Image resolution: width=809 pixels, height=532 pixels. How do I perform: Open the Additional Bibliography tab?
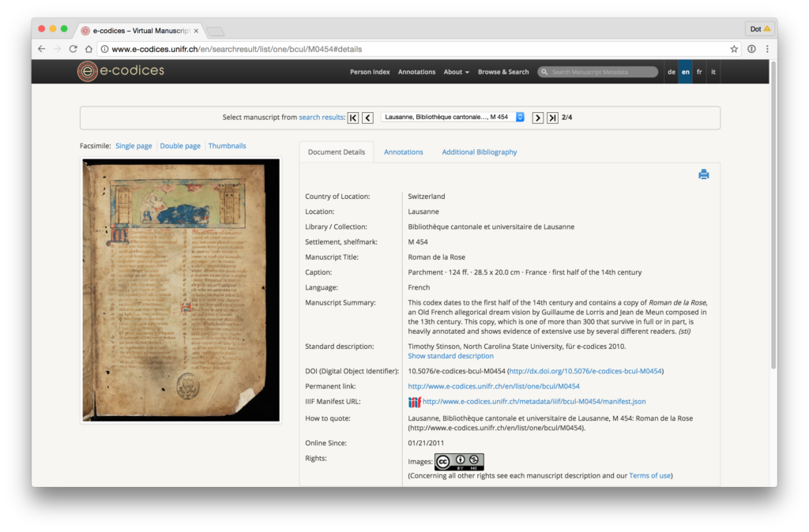tap(479, 152)
